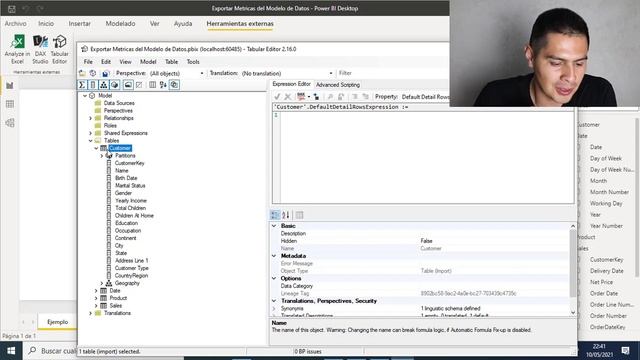
Task: Toggle alphabetical sort of the tree
Action: (163, 85)
